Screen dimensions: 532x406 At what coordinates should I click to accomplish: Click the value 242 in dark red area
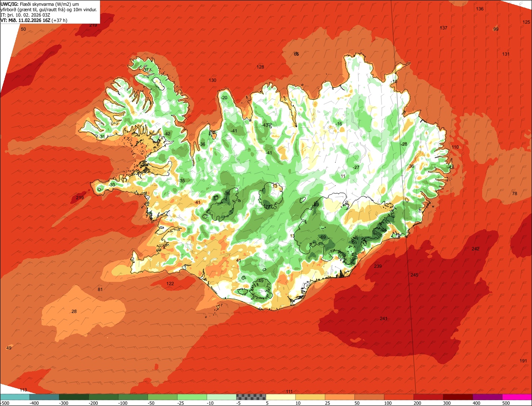(x=475, y=249)
